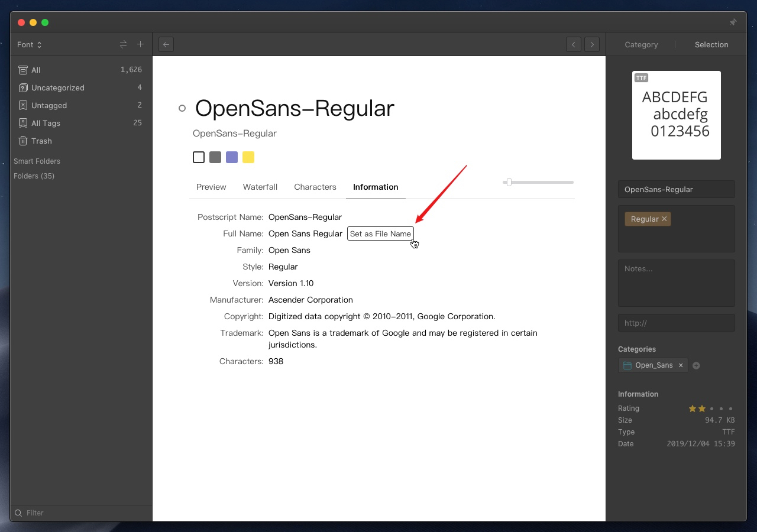Viewport: 757px width, 532px height.
Task: Click the Ascender Corporation manufacturer text
Action: (310, 300)
